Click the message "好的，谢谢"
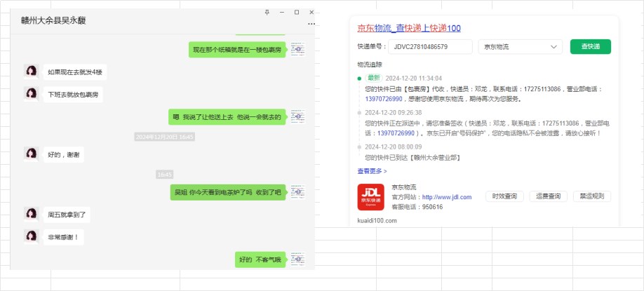The width and height of the screenshot is (644, 291). point(64,155)
